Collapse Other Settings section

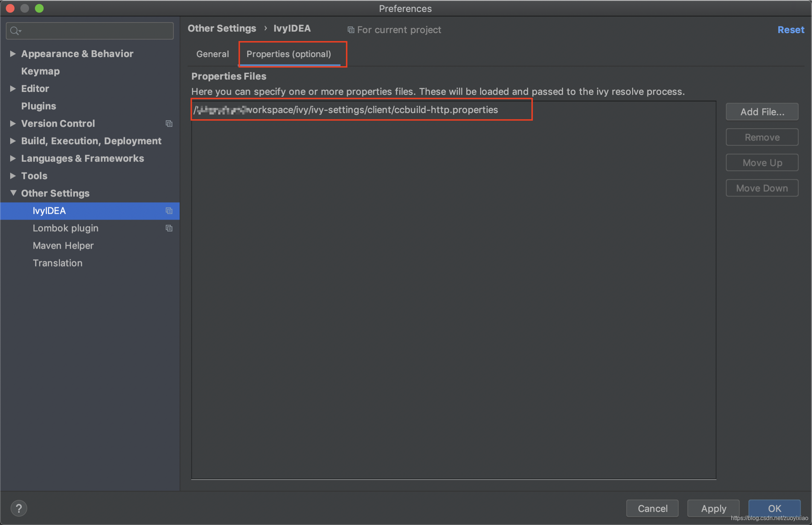pos(13,193)
